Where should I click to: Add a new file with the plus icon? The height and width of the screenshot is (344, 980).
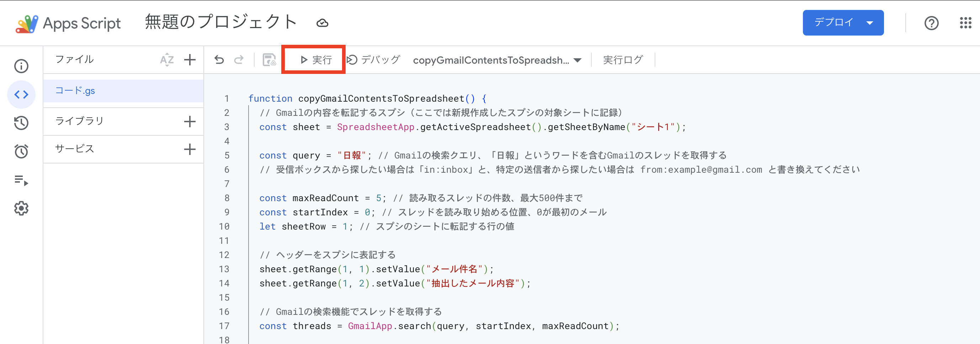tap(190, 60)
